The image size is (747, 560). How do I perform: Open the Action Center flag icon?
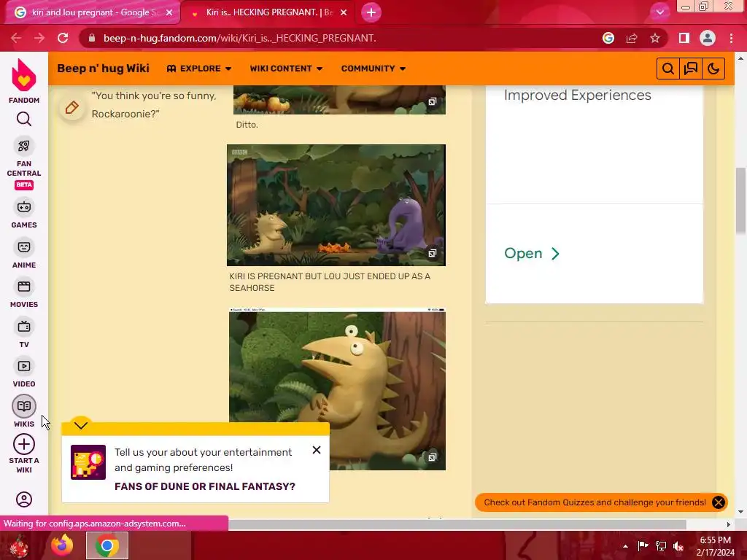click(x=643, y=546)
